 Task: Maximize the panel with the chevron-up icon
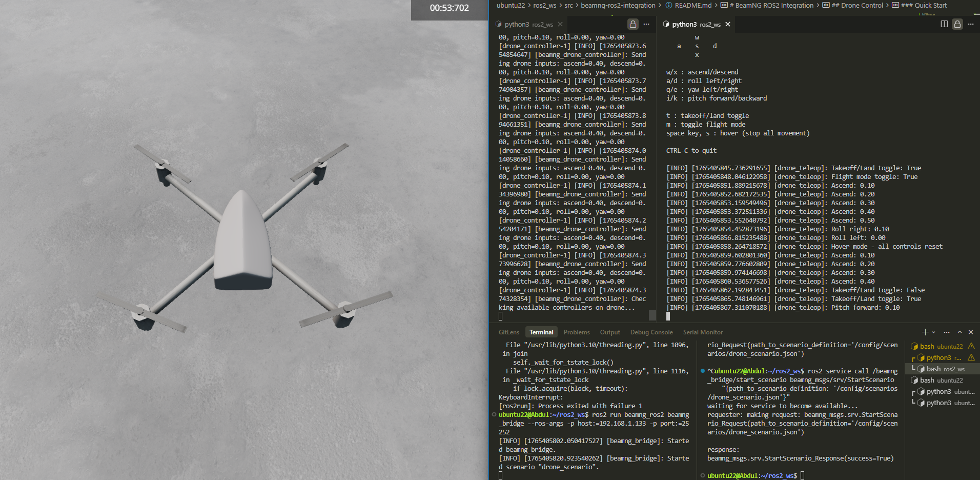click(x=959, y=332)
